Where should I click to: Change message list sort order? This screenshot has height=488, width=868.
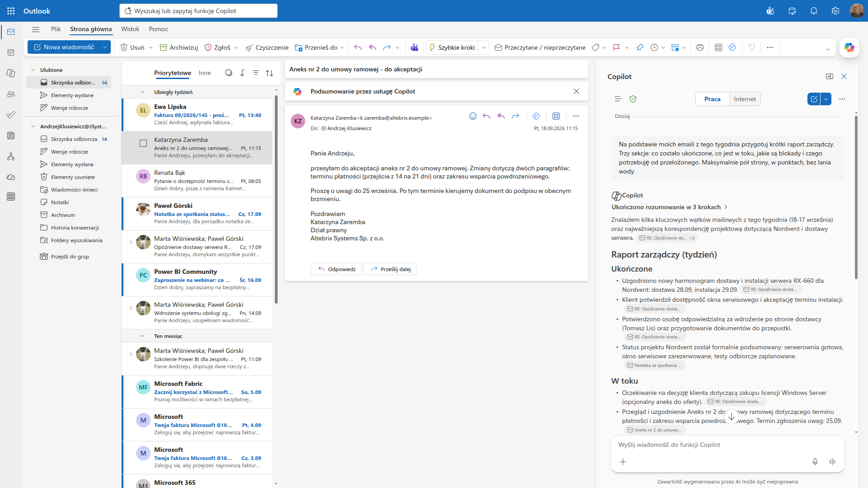[269, 73]
